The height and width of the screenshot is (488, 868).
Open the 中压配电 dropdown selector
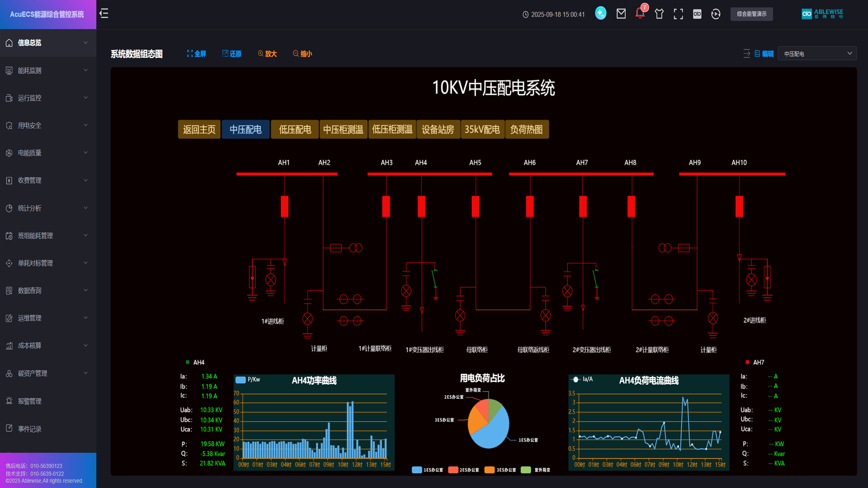817,54
